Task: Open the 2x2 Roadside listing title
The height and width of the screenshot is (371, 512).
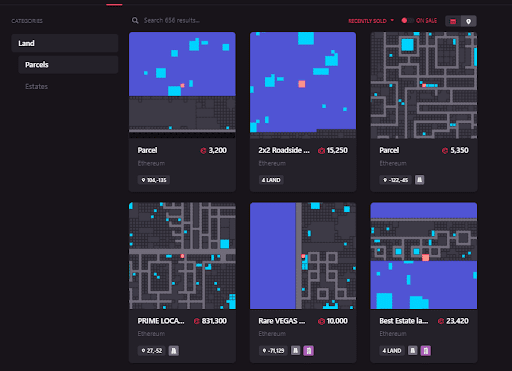Action: pos(284,150)
